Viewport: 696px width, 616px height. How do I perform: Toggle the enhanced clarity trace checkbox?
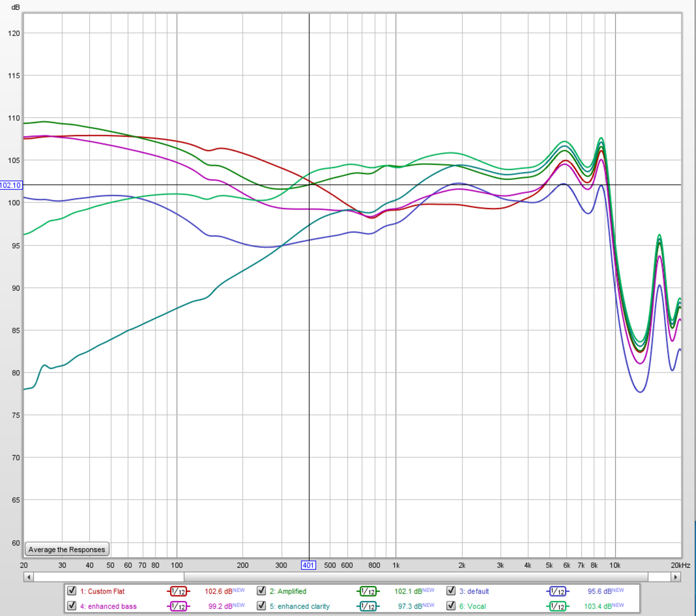[x=261, y=606]
